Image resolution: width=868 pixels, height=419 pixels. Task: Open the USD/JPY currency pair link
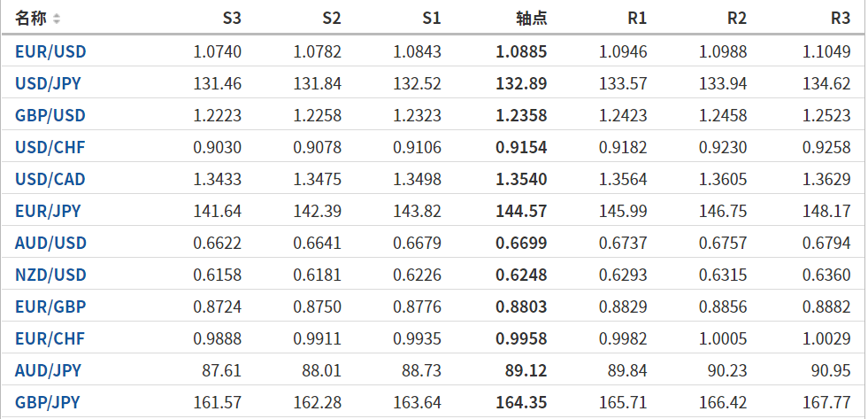pyautogui.click(x=50, y=84)
